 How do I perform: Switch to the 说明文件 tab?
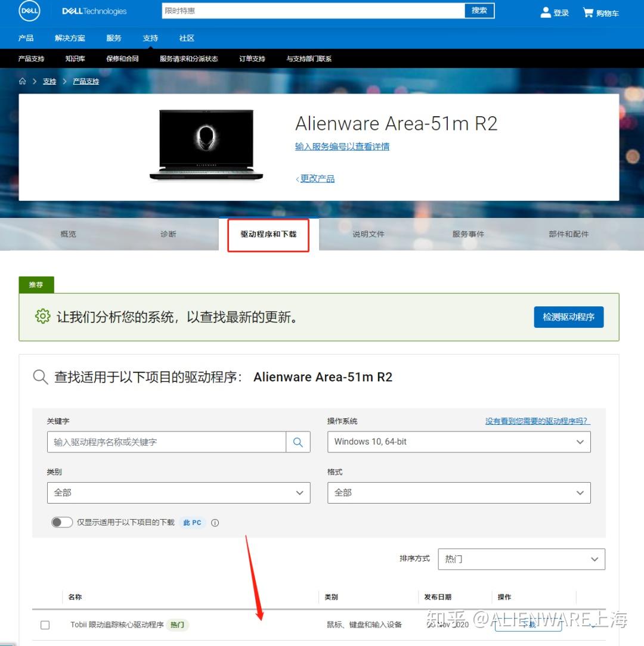pyautogui.click(x=368, y=234)
